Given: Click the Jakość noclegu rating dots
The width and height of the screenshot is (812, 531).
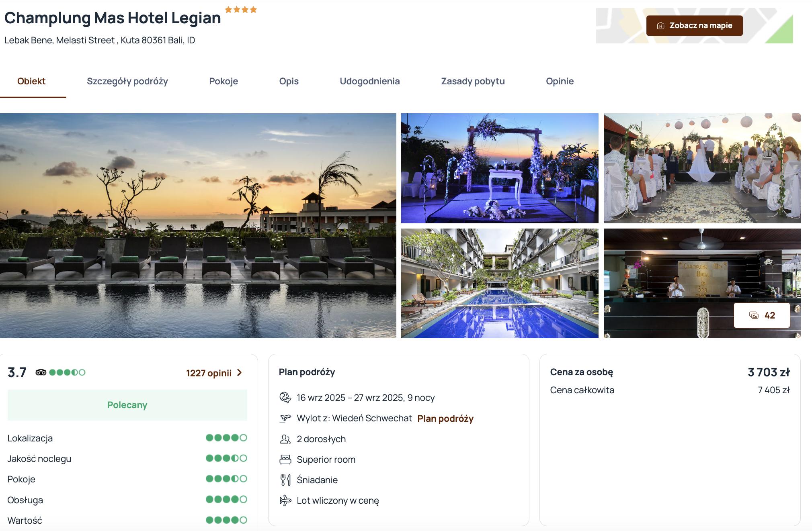Looking at the screenshot, I should point(226,458).
